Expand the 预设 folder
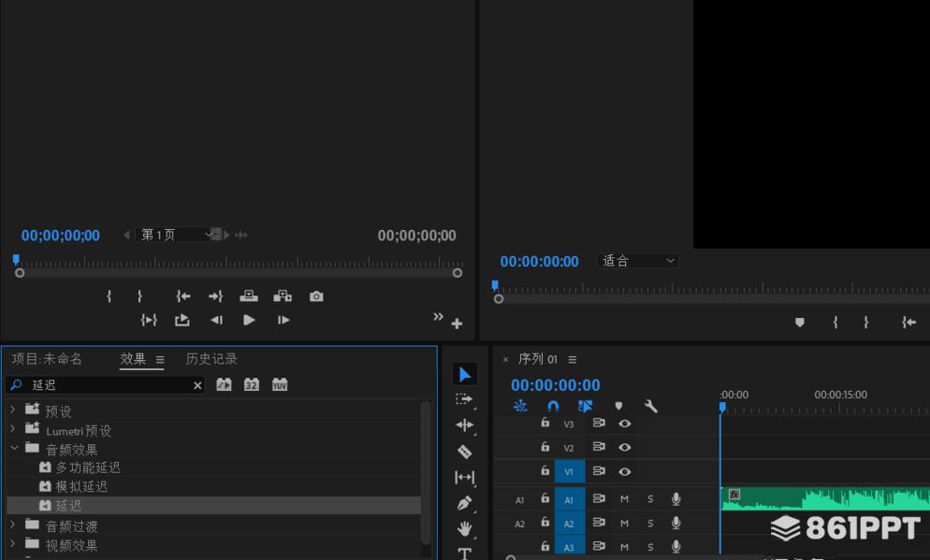930x560 pixels. pyautogui.click(x=13, y=409)
